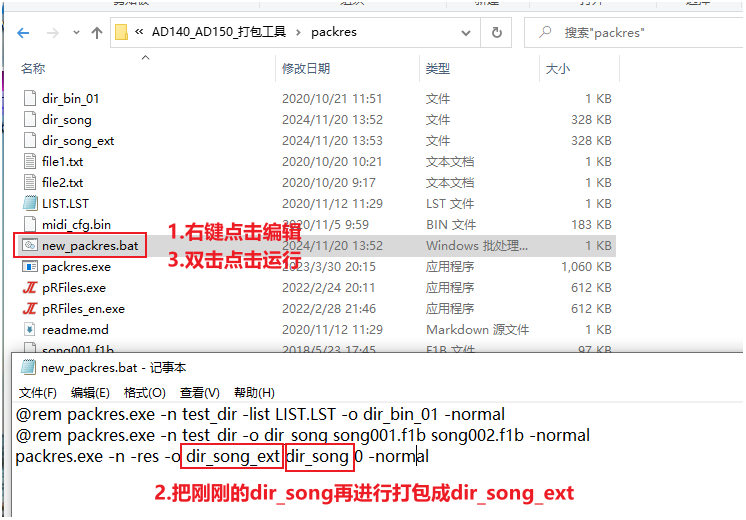Select file1.txt document icon

29,161
